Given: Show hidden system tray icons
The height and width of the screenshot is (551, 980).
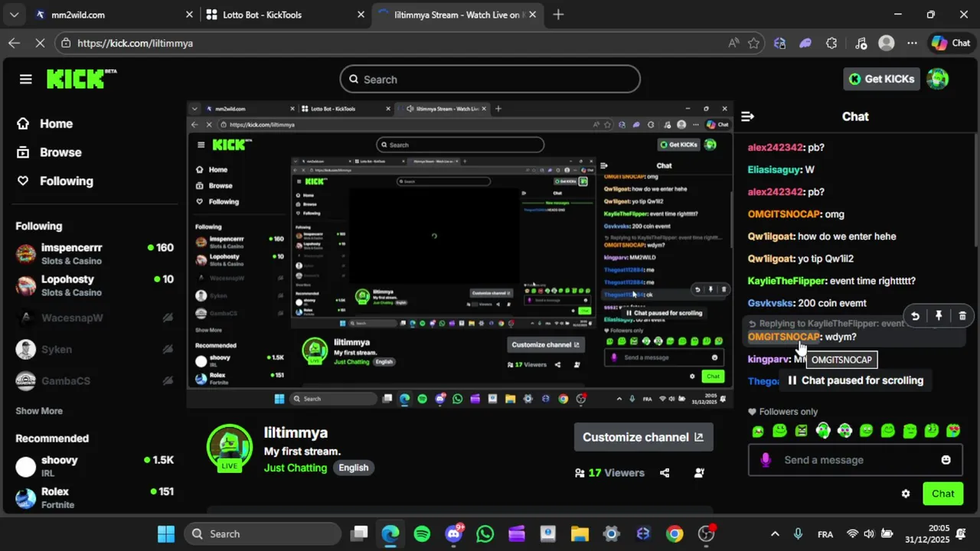Looking at the screenshot, I should (x=775, y=533).
